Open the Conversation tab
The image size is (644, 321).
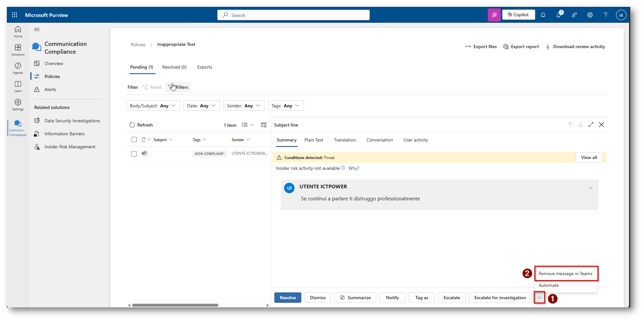379,140
